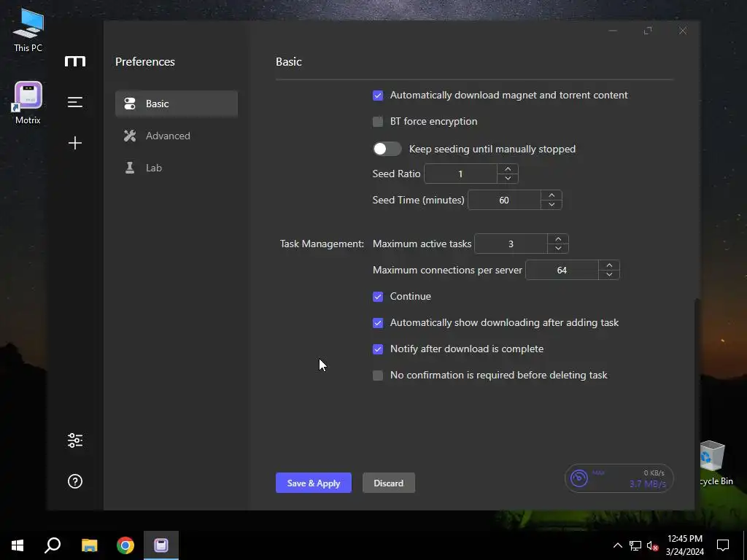Click the Motrix logo in the sidebar
747x560 pixels.
click(x=75, y=61)
